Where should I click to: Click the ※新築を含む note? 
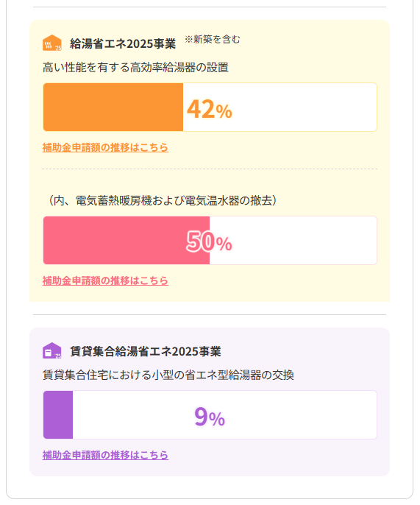coord(213,39)
